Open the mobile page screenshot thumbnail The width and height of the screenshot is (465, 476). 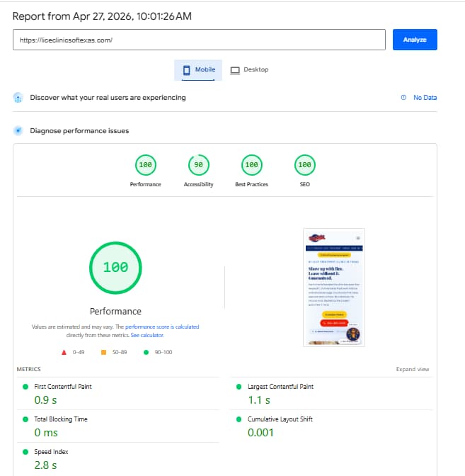(334, 287)
